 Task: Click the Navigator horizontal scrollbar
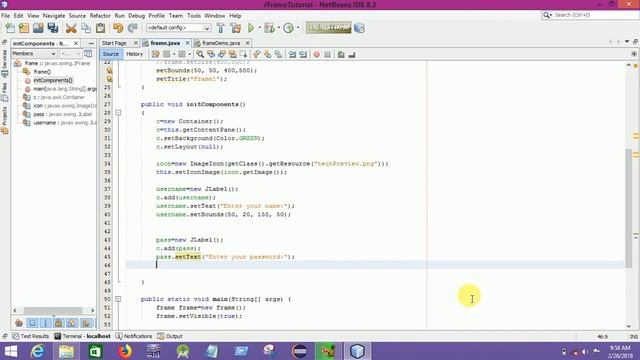(x=53, y=311)
